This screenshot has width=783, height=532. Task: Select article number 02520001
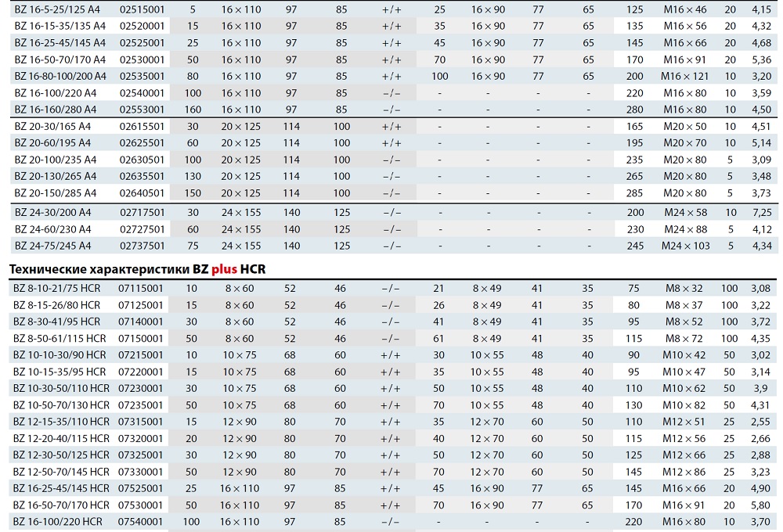(x=142, y=26)
